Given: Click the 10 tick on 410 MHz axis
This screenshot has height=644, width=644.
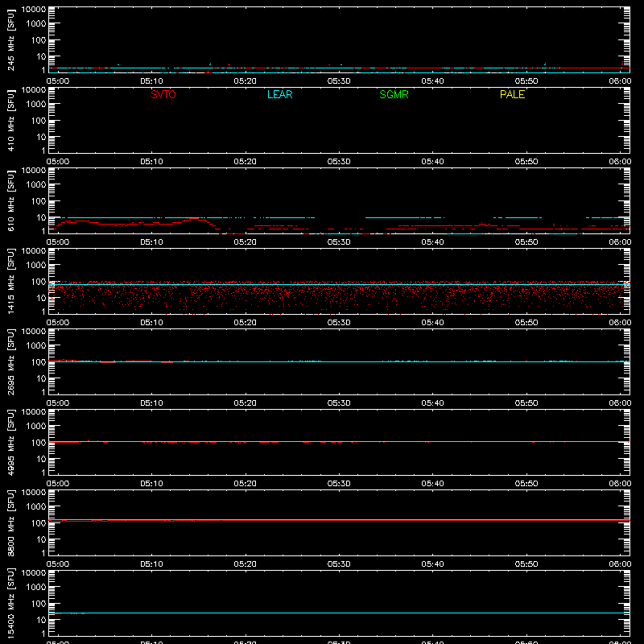Looking at the screenshot, I should coord(41,137).
